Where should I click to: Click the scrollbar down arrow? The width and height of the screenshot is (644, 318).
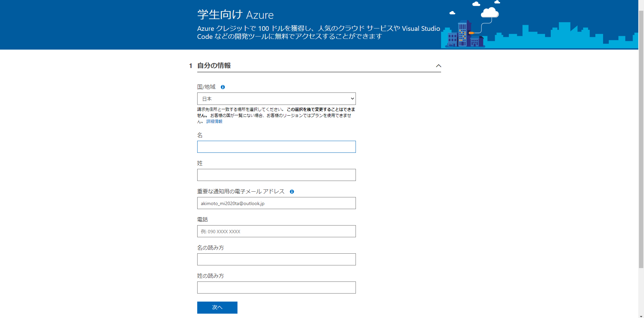[x=641, y=316]
